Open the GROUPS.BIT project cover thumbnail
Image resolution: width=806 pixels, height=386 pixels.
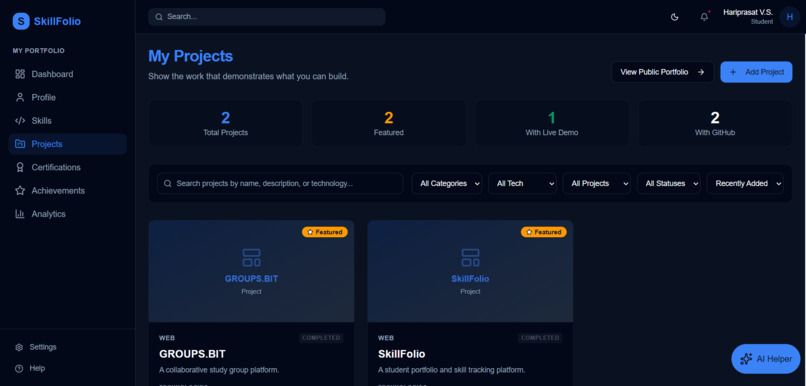(x=251, y=271)
